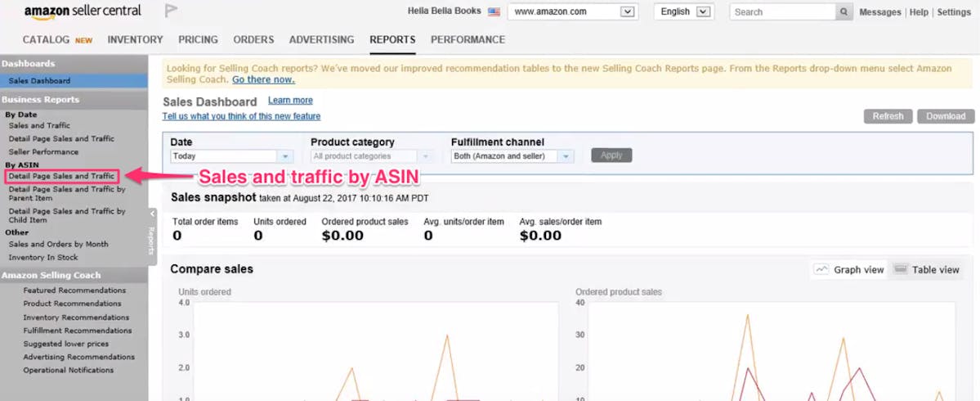Image resolution: width=980 pixels, height=401 pixels.
Task: Click the Business Reports section header
Action: [x=74, y=100]
